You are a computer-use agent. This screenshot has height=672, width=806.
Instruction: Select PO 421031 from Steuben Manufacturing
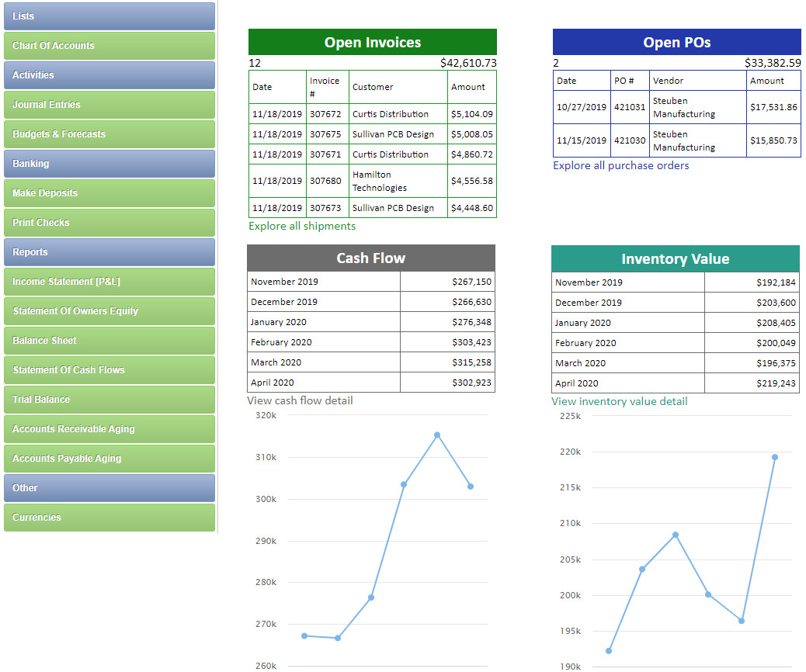(x=676, y=106)
